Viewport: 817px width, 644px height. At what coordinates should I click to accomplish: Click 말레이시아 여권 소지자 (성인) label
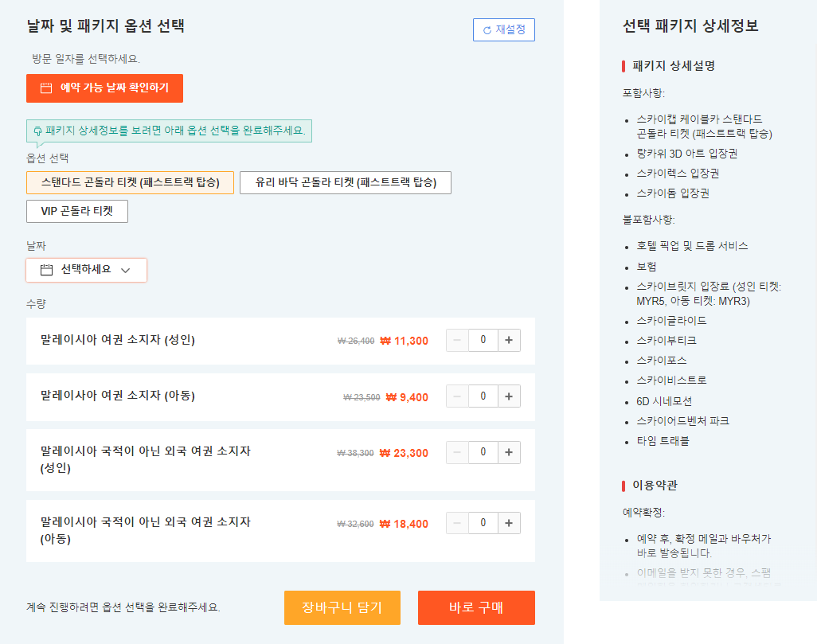click(x=118, y=340)
